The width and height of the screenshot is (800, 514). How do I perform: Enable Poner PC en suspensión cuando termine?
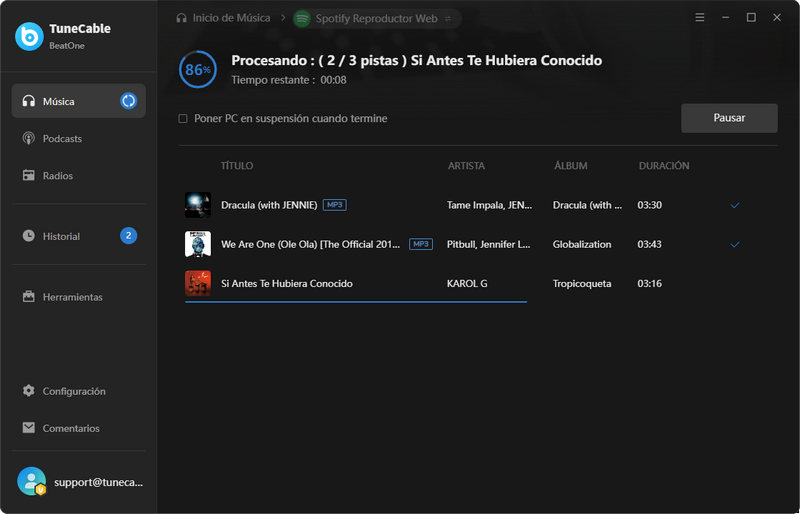coord(183,118)
